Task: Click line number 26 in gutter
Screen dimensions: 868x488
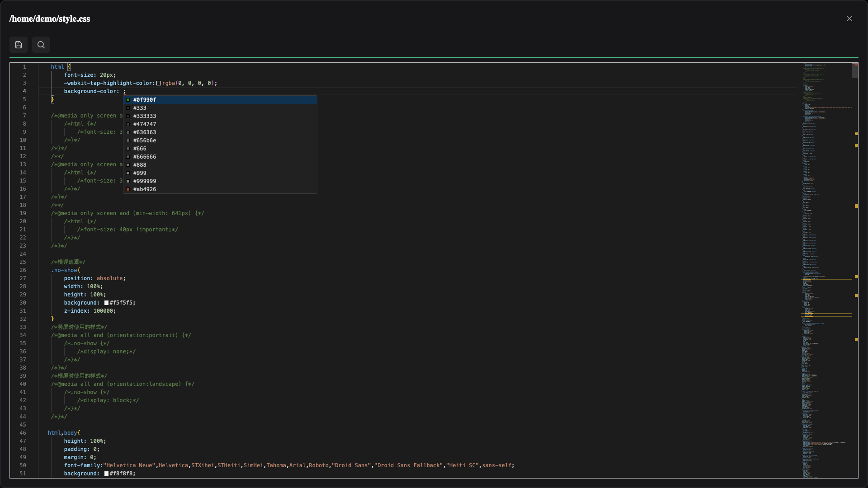Action: point(23,270)
